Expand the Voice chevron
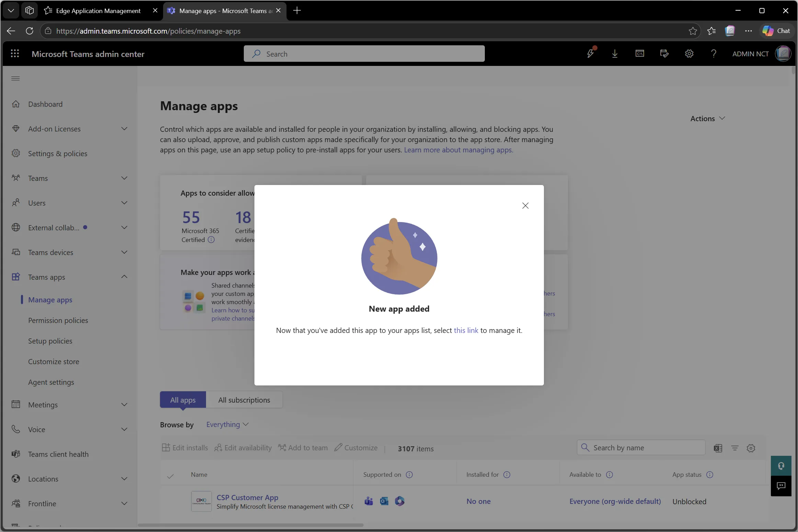Viewport: 798px width, 532px height. pos(124,429)
